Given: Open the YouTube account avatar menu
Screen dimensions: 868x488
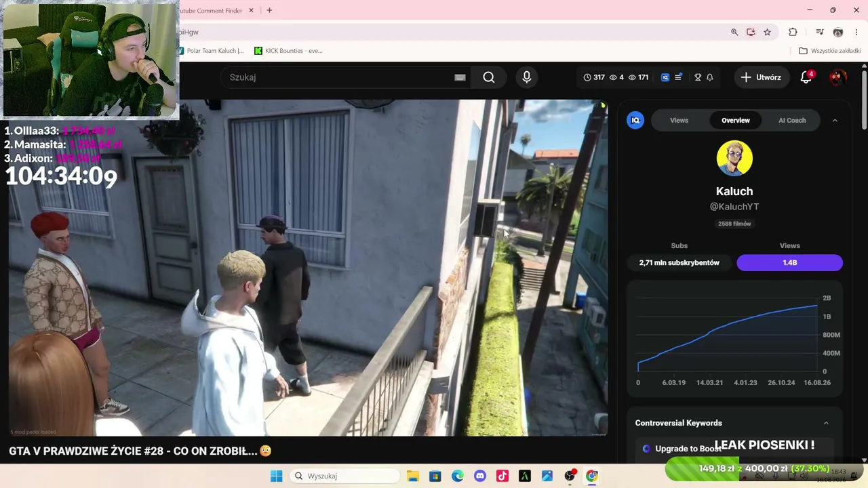Looking at the screenshot, I should click(x=837, y=77).
